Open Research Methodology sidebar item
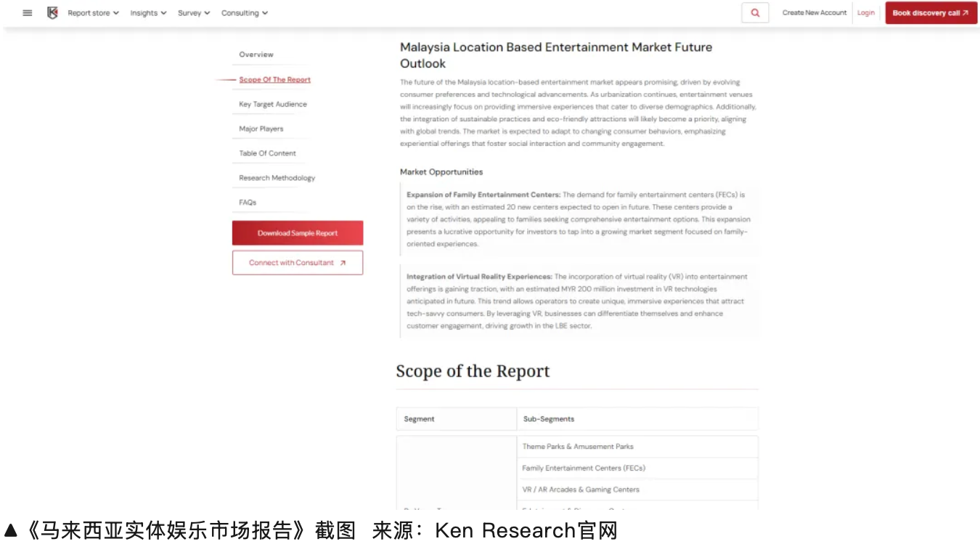The width and height of the screenshot is (980, 552). (277, 178)
